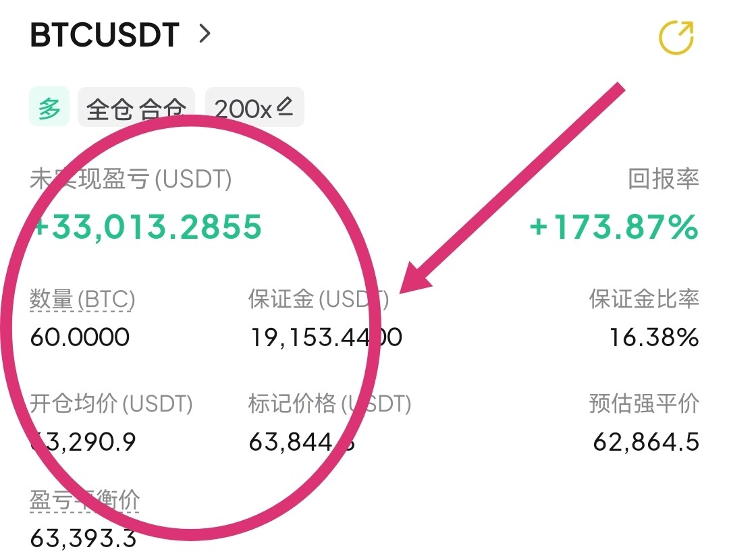Tap the margin value 19,153.4400
The height and width of the screenshot is (560, 729).
pos(327,337)
